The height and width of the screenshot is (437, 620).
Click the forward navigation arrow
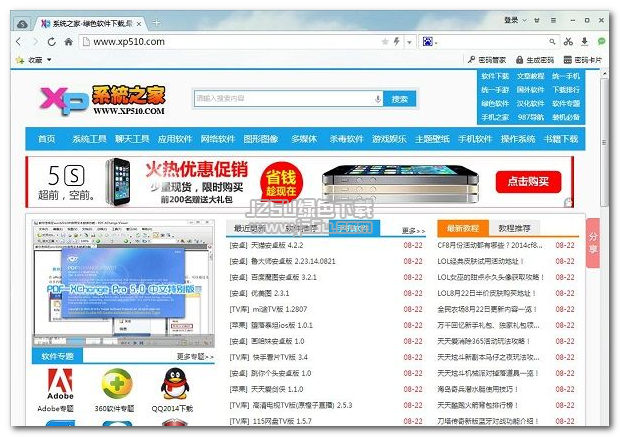pos(36,42)
